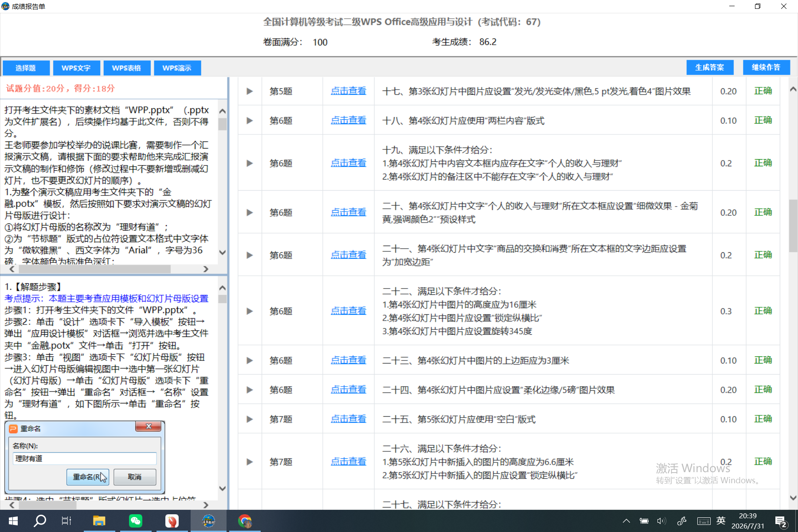Screen dimensions: 798x532
Task: Check battery status in the tray
Action: tap(644, 521)
